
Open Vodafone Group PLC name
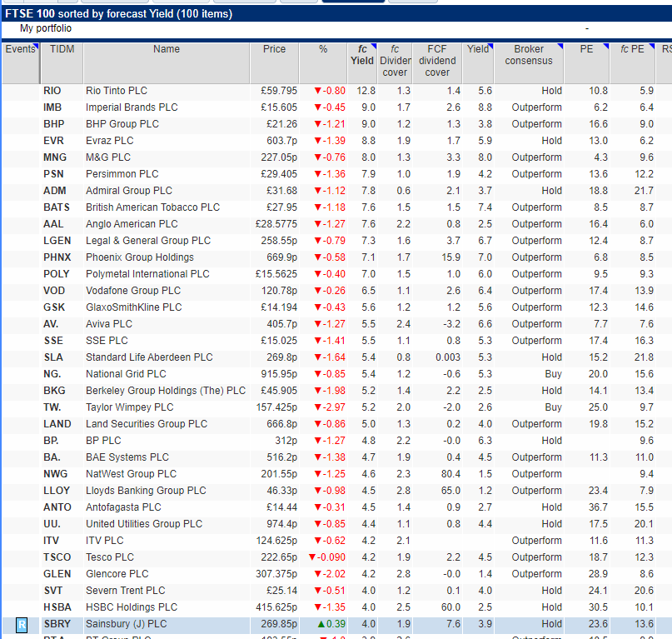point(133,291)
